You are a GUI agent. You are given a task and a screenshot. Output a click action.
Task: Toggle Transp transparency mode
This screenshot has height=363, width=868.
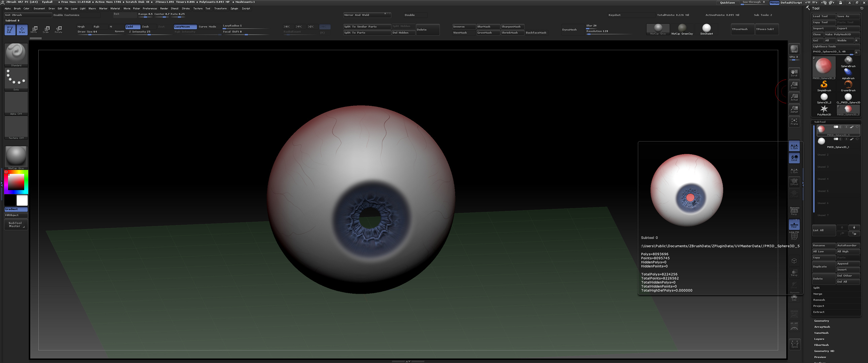pyautogui.click(x=794, y=273)
